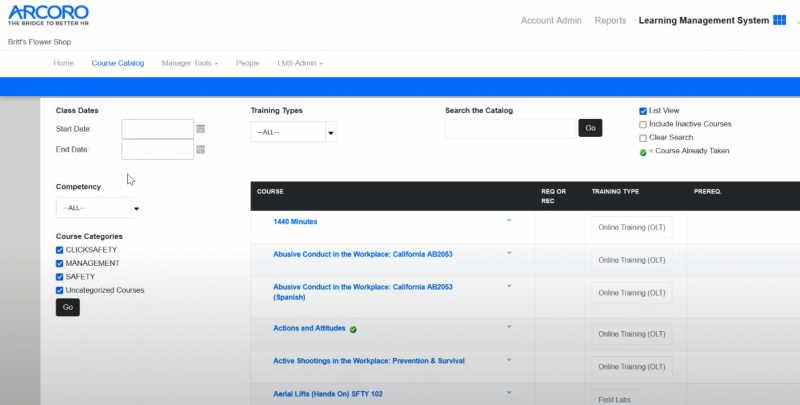Toggle the Uncategorized Courses checkbox
Screen dimensions: 800x405
tap(60, 290)
